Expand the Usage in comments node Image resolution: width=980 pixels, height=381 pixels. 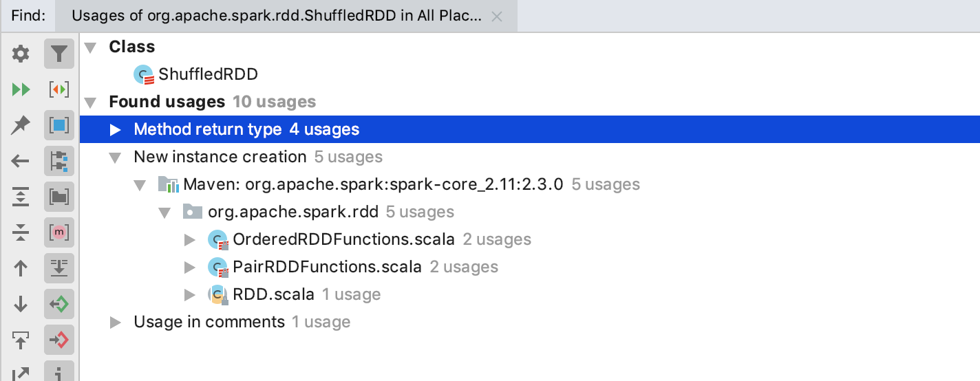pyautogui.click(x=116, y=322)
